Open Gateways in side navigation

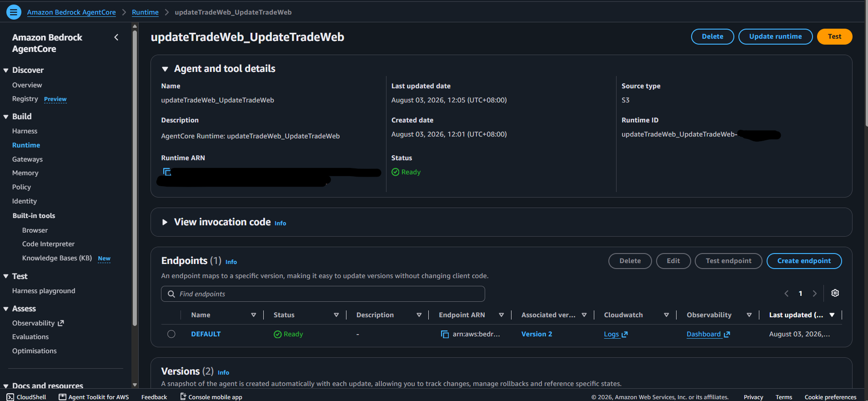[x=27, y=159]
